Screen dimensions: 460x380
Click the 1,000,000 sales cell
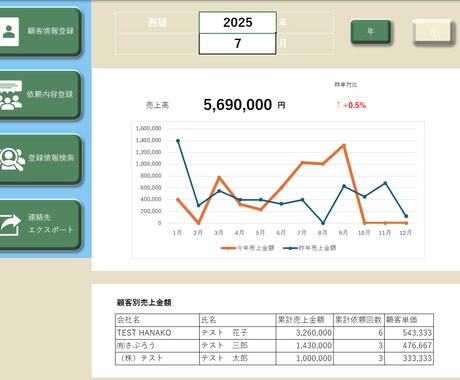(x=305, y=358)
